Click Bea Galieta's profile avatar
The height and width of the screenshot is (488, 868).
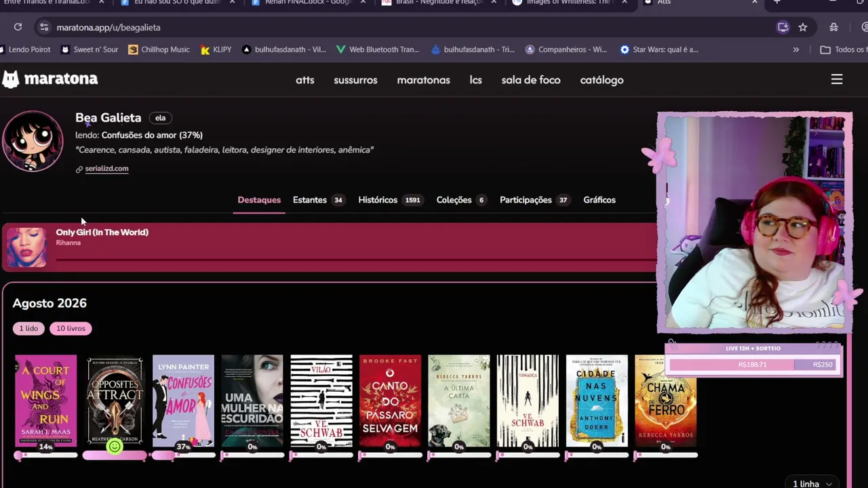[x=33, y=141]
